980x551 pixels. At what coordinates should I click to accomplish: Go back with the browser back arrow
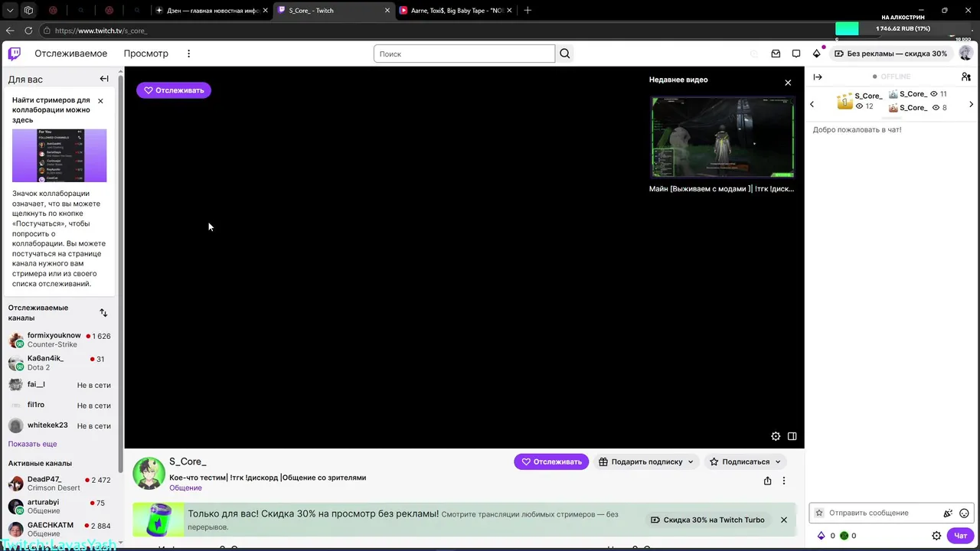[10, 31]
